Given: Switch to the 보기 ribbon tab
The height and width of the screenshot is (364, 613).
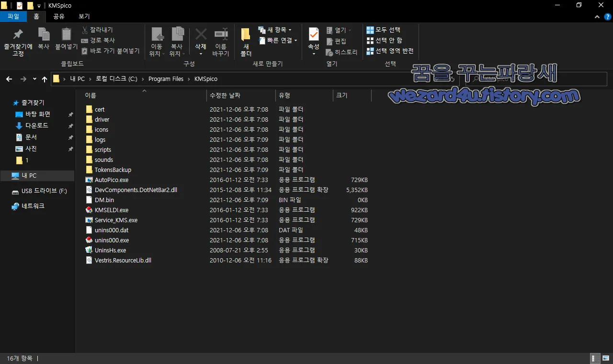Looking at the screenshot, I should pyautogui.click(x=84, y=16).
